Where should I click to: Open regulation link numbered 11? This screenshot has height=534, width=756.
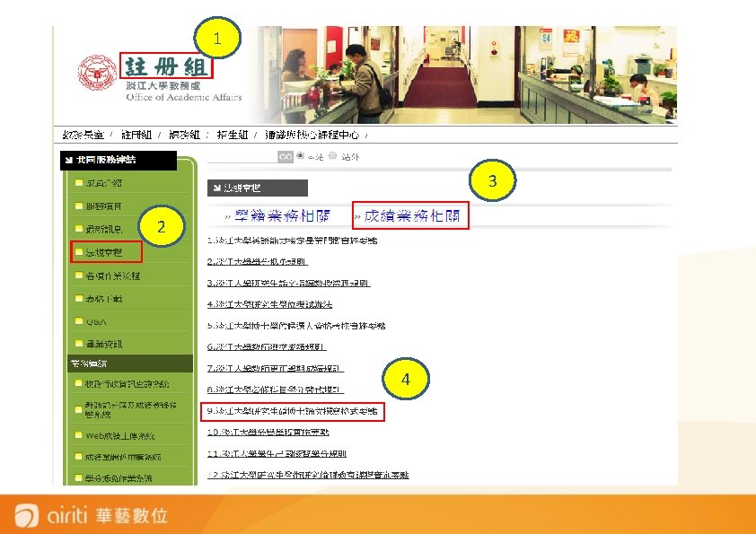277,453
